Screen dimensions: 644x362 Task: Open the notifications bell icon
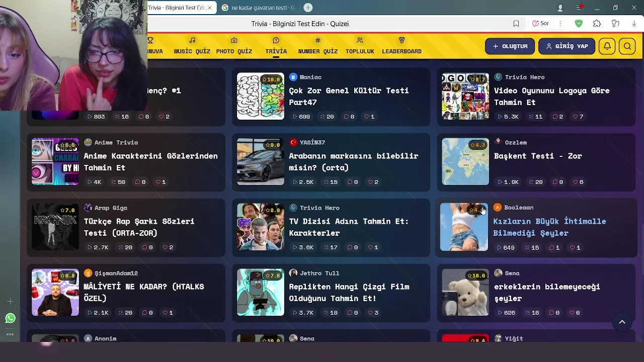[607, 46]
